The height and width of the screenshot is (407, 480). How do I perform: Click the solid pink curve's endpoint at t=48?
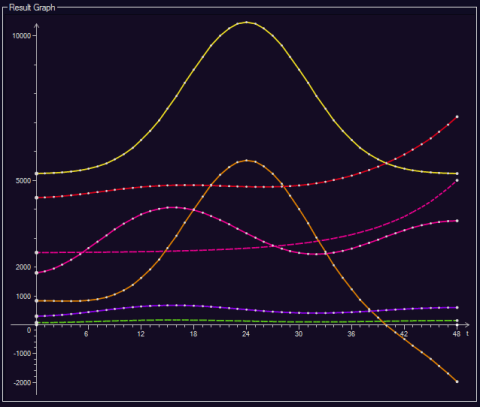coord(457,221)
